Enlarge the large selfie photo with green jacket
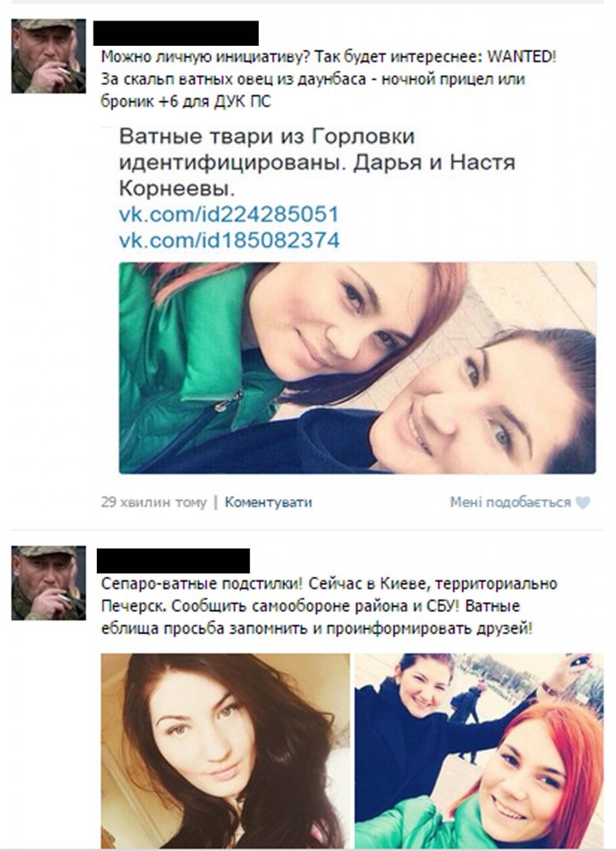This screenshot has width=616, height=851. click(x=357, y=368)
